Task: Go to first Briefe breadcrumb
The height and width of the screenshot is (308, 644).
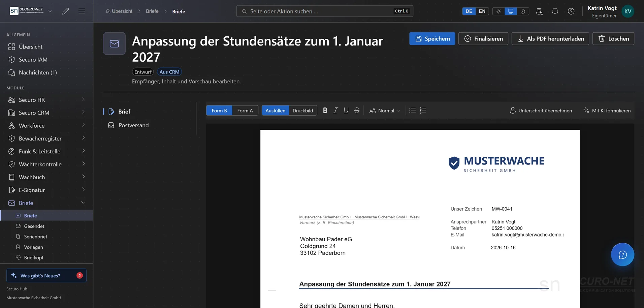Action: pos(152,11)
